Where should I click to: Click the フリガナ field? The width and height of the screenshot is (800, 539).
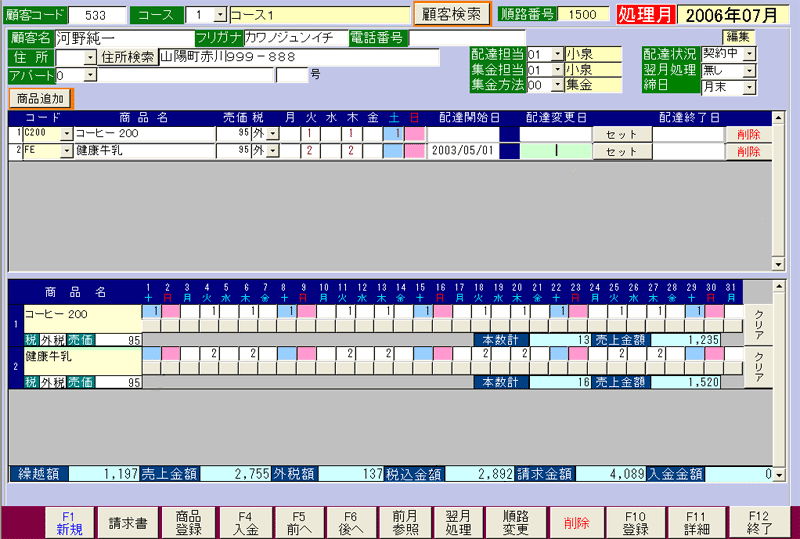tap(296, 38)
